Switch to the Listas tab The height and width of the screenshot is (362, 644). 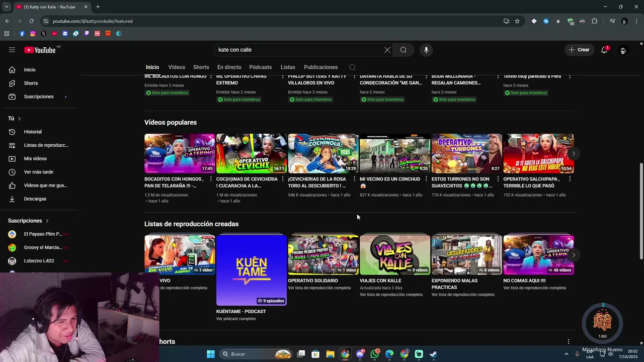click(288, 67)
